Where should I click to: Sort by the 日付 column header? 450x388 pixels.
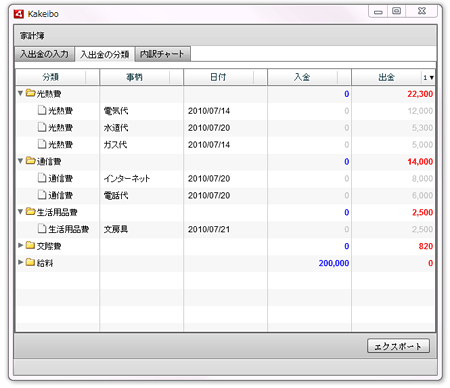point(218,77)
